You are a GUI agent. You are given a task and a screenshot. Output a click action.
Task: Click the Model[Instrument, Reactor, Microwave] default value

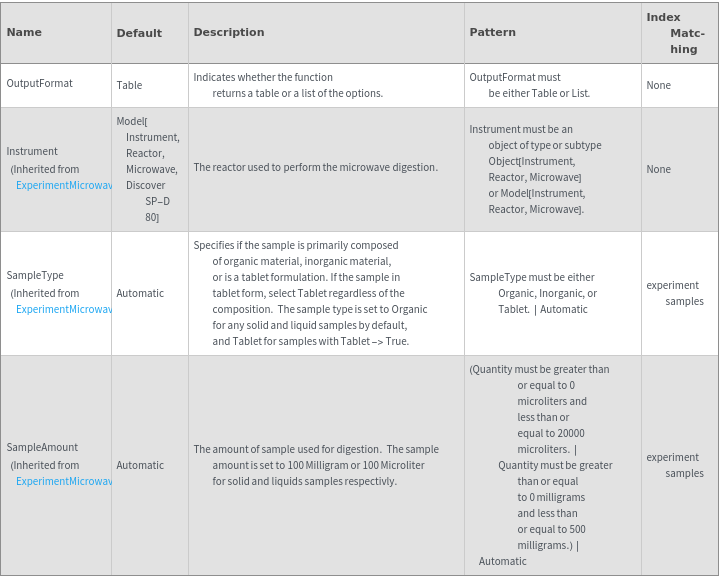click(x=148, y=169)
